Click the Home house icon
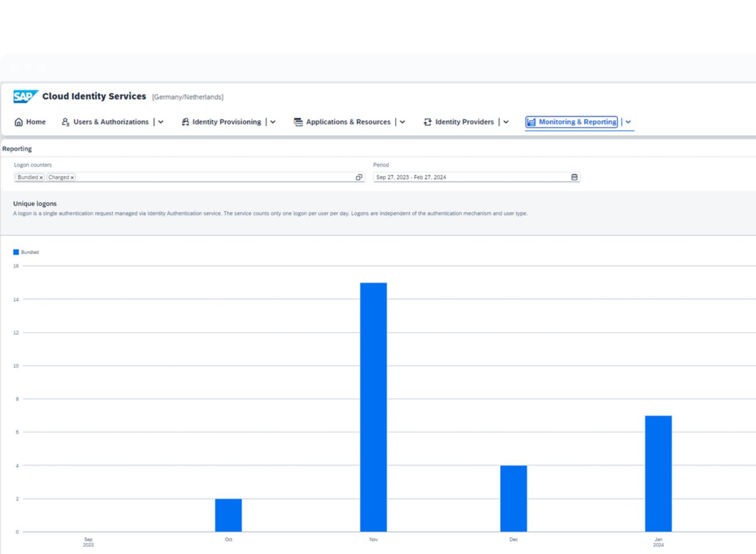The image size is (756, 554). pos(19,122)
